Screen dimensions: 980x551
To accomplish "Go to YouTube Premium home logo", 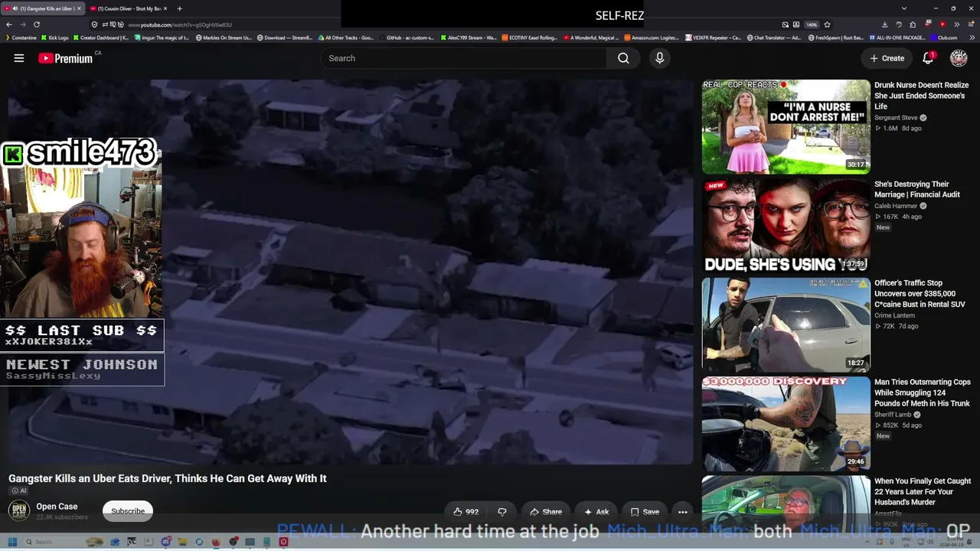I will pyautogui.click(x=66, y=58).
